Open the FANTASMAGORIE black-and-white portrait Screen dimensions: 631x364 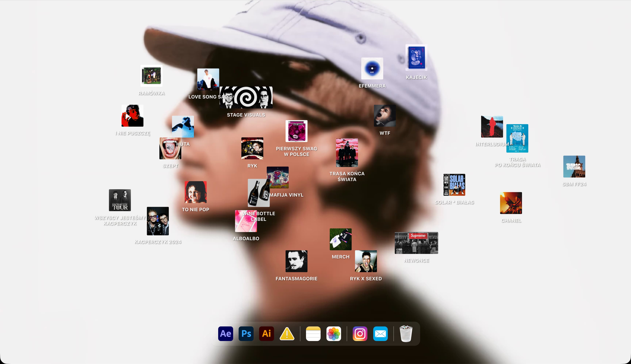pyautogui.click(x=296, y=261)
